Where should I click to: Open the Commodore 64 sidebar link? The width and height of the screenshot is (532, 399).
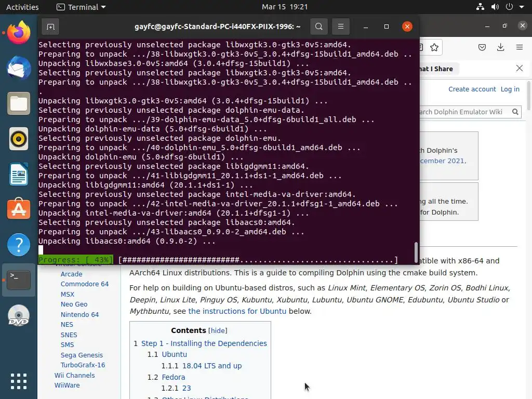tap(85, 284)
